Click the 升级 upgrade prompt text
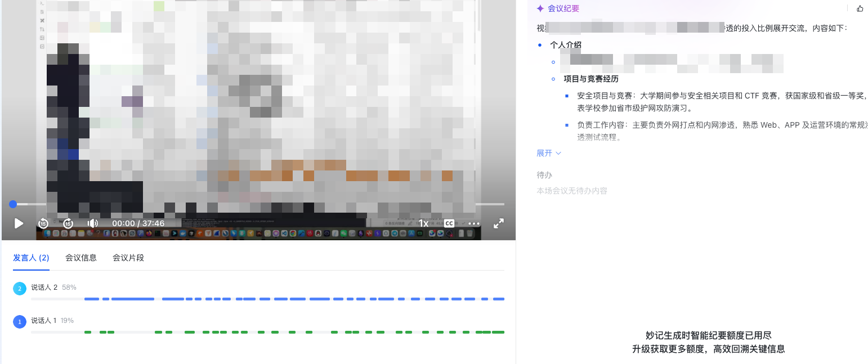Image resolution: width=868 pixels, height=364 pixels. coord(709,348)
